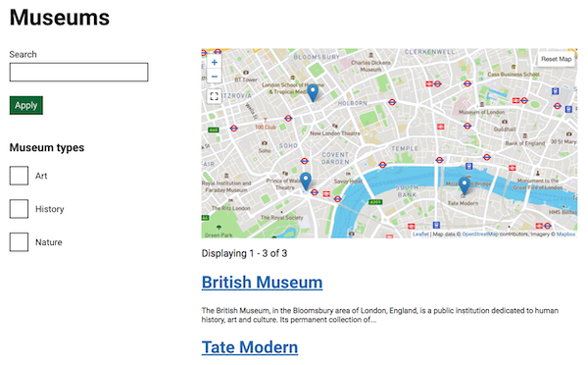This screenshot has width=588, height=365.
Task: Open the British Museum link
Action: (262, 283)
